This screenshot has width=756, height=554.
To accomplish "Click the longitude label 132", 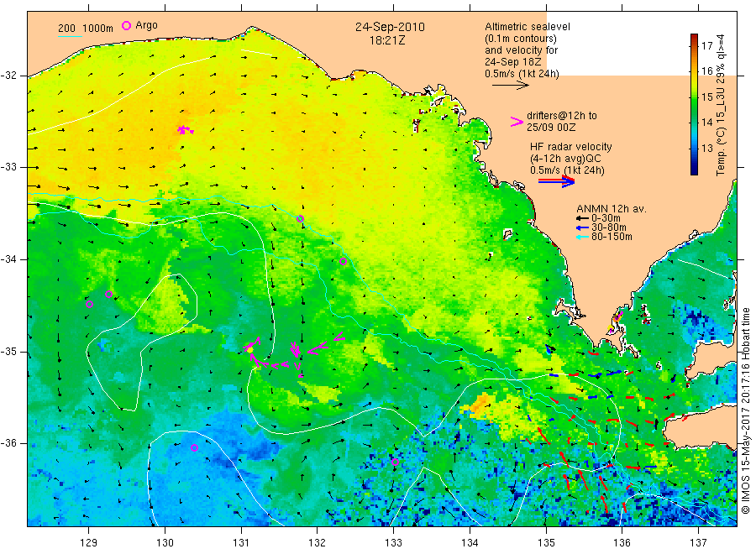I will pos(318,543).
